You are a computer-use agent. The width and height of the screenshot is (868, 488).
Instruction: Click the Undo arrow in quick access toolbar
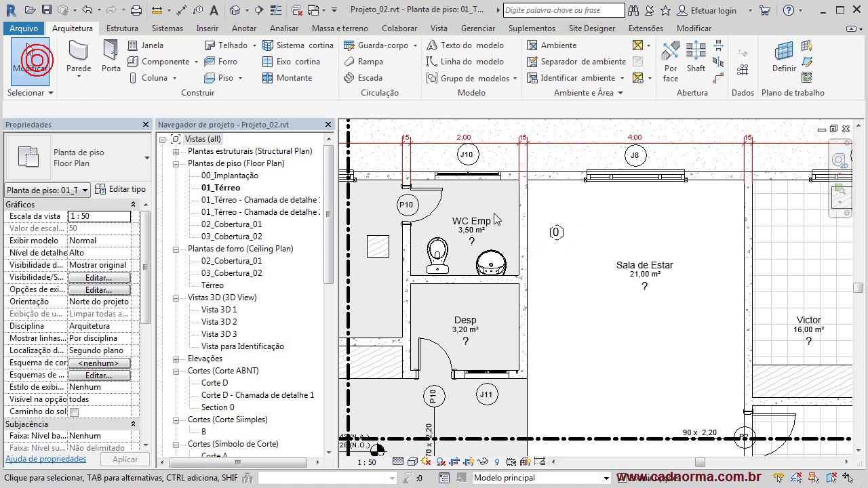(x=87, y=10)
